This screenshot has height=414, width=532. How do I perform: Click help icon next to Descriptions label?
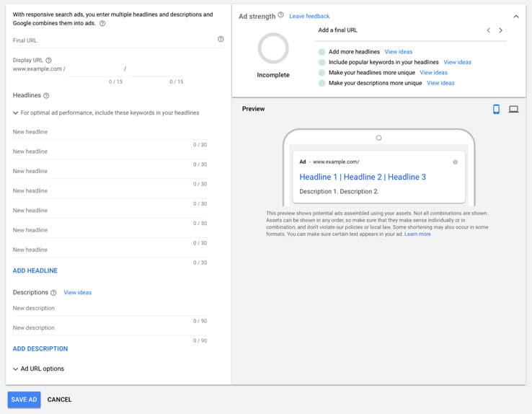point(54,293)
